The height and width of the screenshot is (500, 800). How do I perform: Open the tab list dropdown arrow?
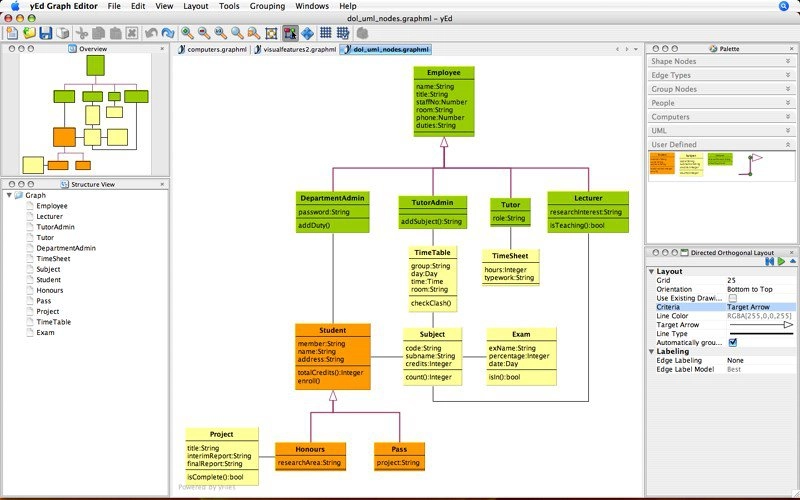pos(636,49)
